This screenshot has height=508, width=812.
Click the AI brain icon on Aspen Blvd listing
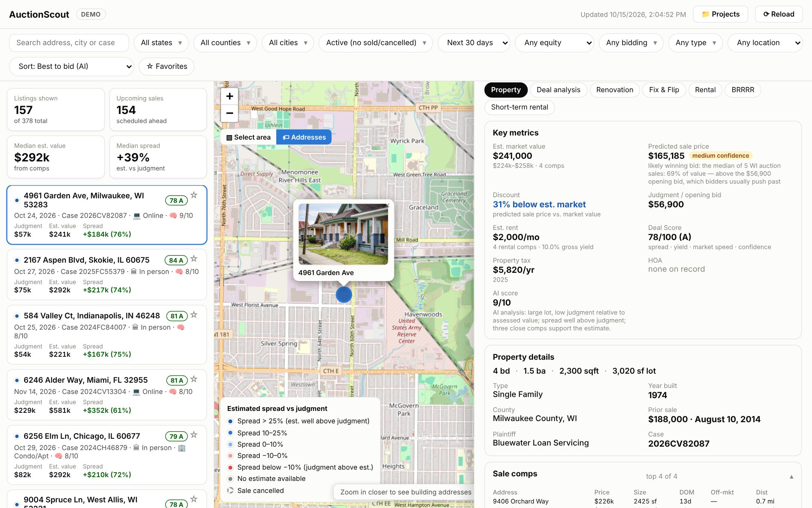pyautogui.click(x=179, y=272)
